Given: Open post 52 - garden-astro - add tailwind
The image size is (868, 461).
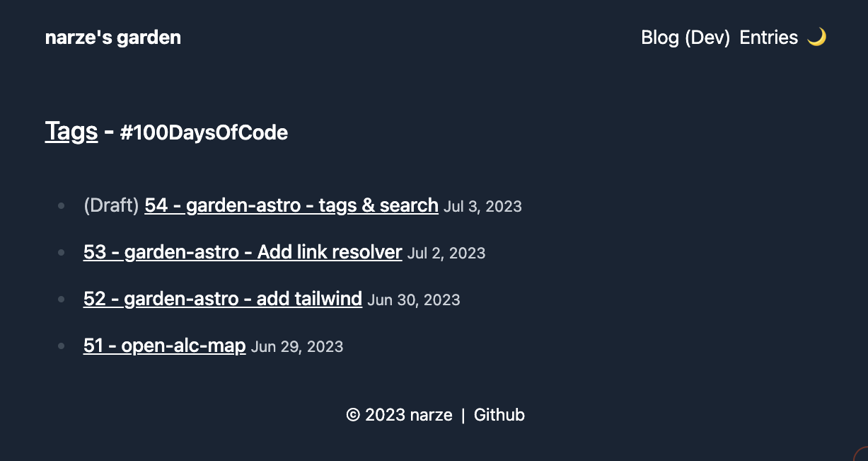Looking at the screenshot, I should (223, 299).
